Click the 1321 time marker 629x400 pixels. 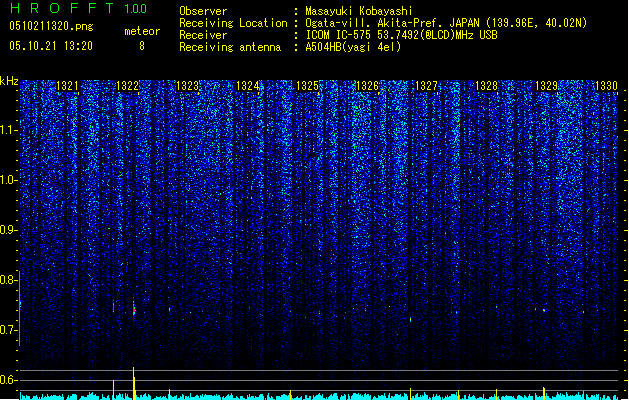point(67,86)
